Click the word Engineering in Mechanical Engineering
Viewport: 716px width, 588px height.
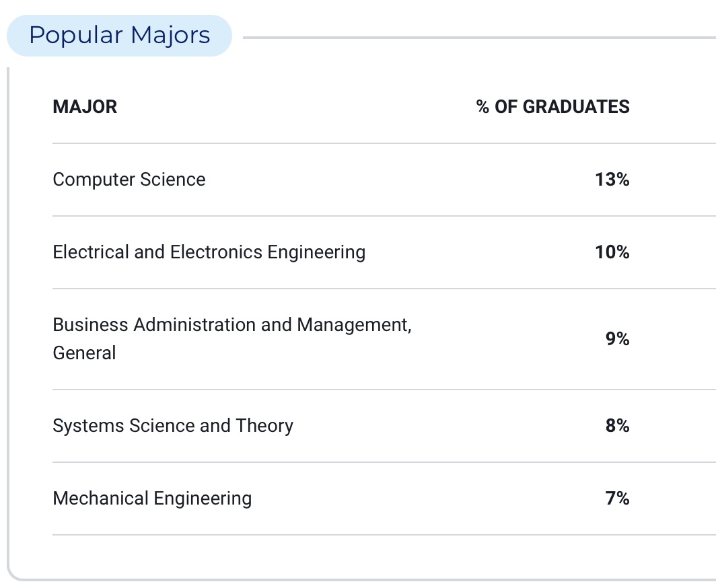[x=203, y=499]
